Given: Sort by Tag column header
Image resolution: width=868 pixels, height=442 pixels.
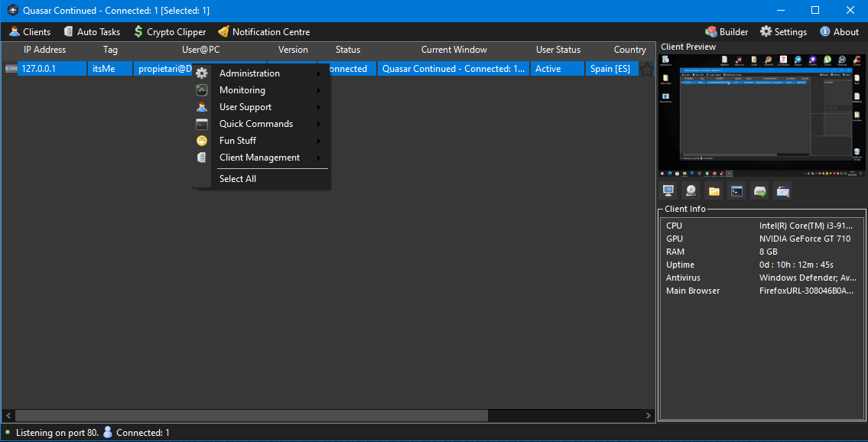Looking at the screenshot, I should [110, 50].
